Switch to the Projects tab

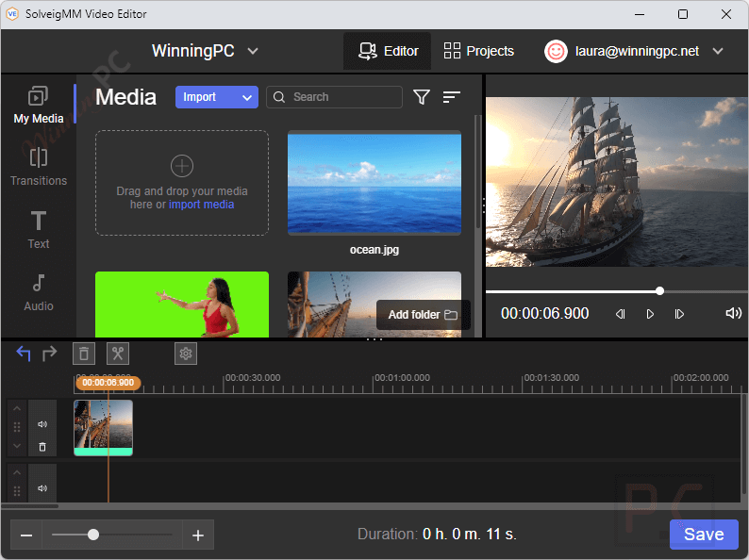pyautogui.click(x=478, y=51)
